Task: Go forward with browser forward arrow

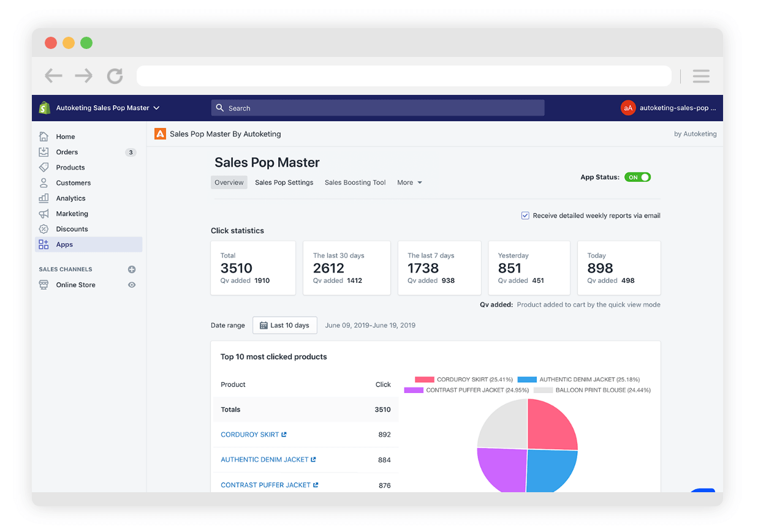Action: click(x=84, y=76)
